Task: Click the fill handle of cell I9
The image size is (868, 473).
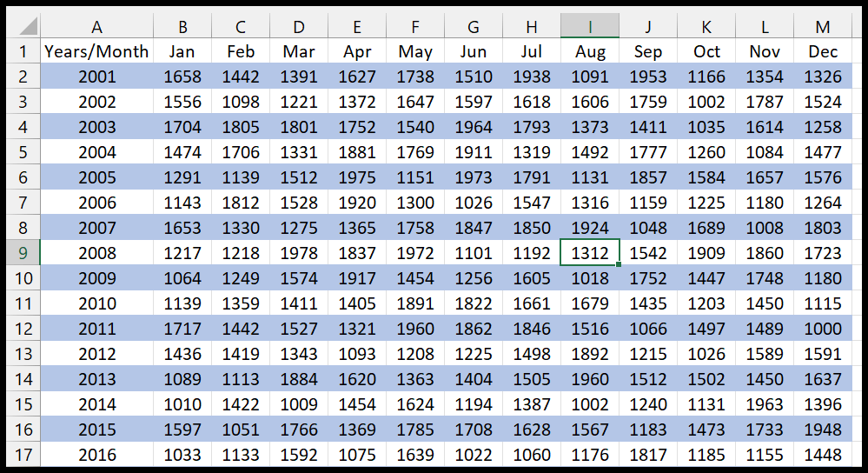Action: click(x=619, y=264)
